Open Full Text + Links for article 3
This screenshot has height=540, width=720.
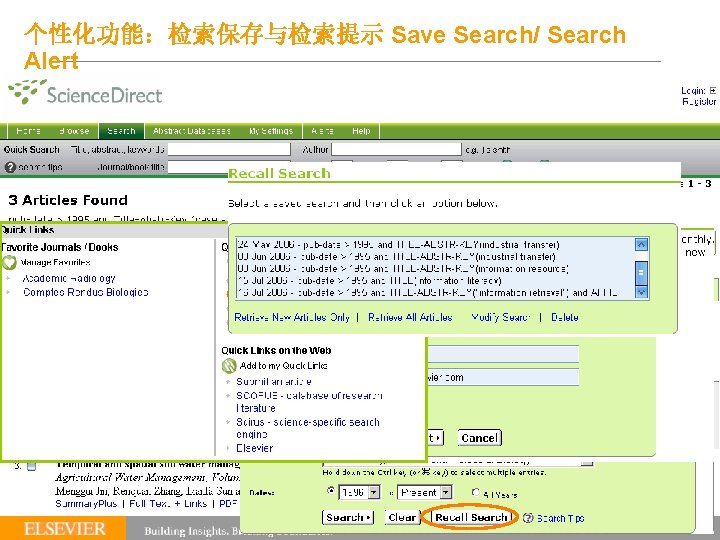pos(168,504)
